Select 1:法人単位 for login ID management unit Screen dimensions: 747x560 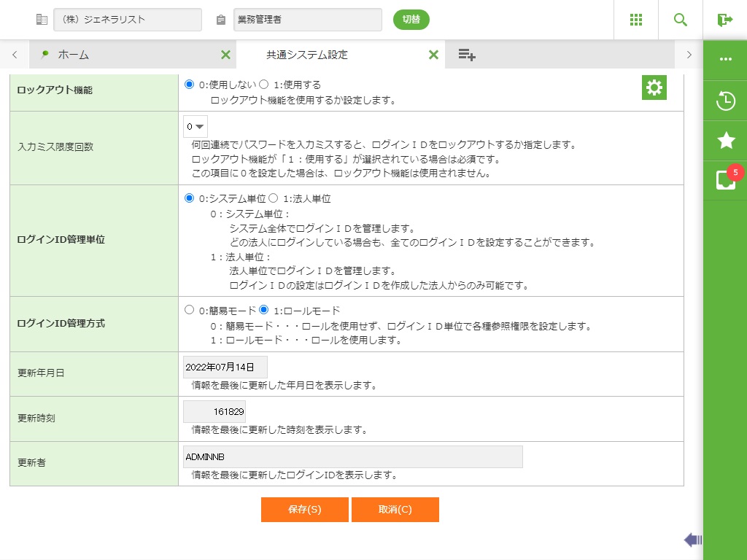pos(274,198)
